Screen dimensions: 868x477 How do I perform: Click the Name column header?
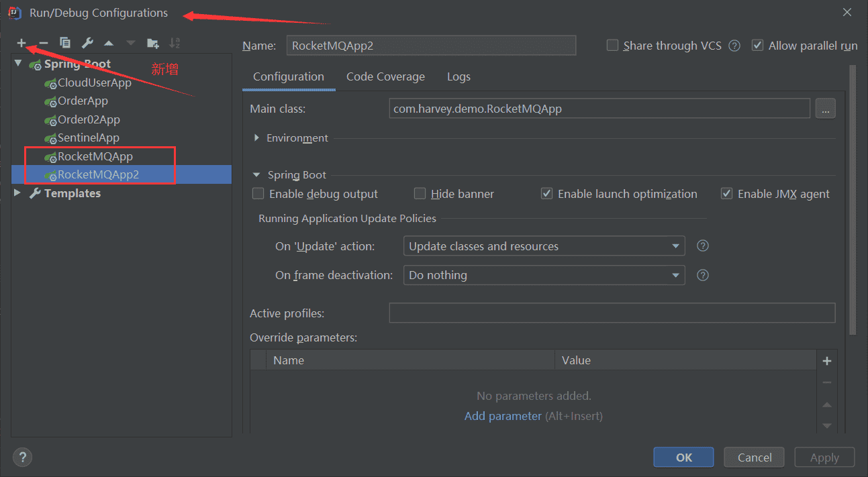coord(410,360)
